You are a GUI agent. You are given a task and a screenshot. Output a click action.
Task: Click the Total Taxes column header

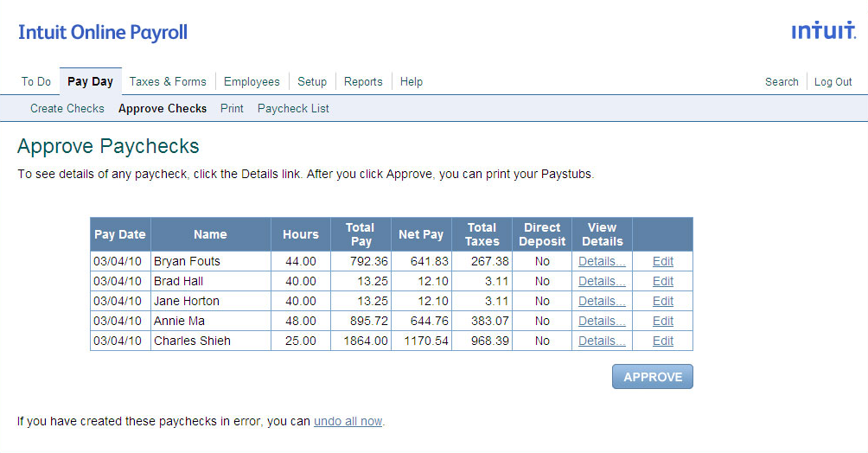[x=482, y=234]
